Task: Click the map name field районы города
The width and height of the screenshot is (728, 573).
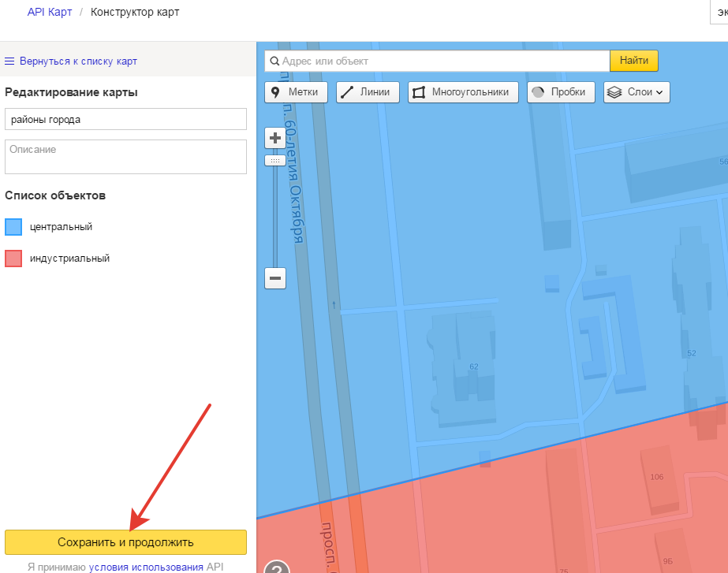Action: [125, 119]
